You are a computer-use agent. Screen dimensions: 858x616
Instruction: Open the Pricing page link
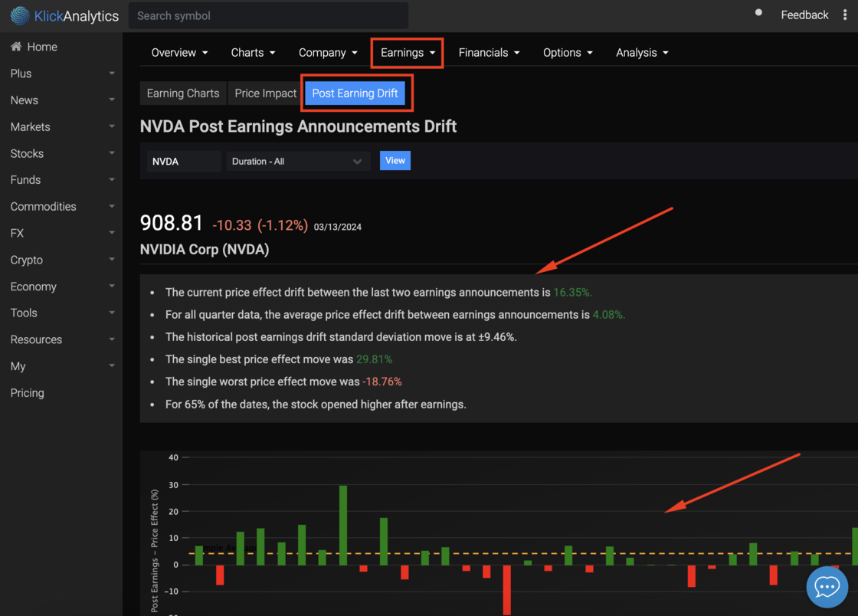28,393
